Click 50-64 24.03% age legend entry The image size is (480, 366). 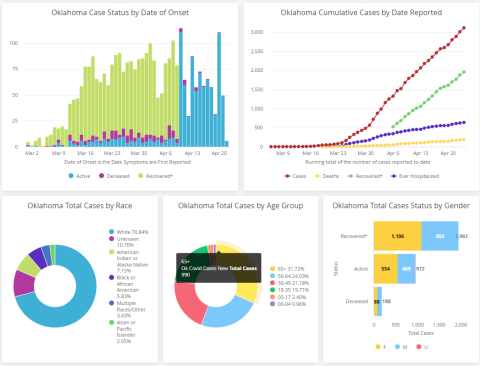pyautogui.click(x=289, y=276)
